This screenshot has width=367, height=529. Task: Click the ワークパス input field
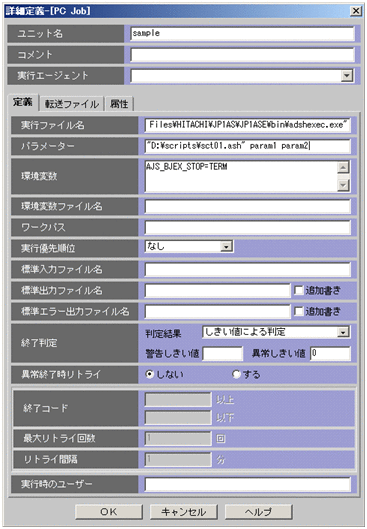click(x=248, y=228)
